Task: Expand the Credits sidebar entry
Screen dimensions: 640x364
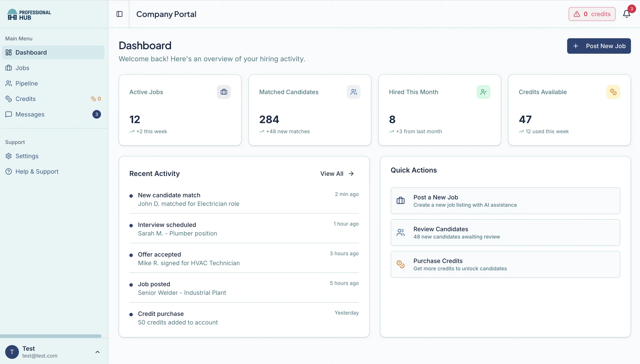Action: (26, 99)
